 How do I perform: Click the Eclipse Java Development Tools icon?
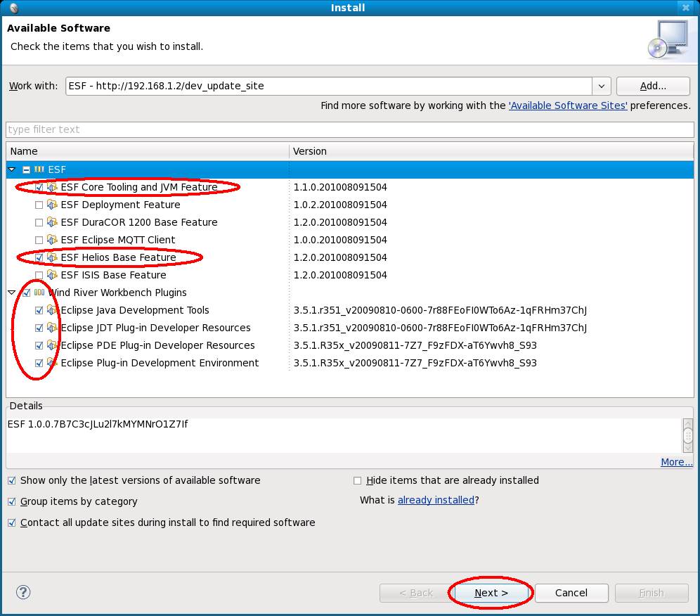52,310
